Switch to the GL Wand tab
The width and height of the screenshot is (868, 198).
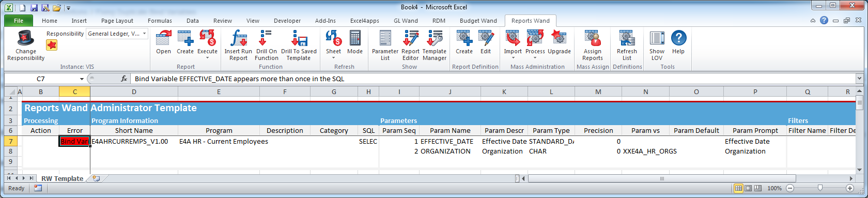point(406,21)
